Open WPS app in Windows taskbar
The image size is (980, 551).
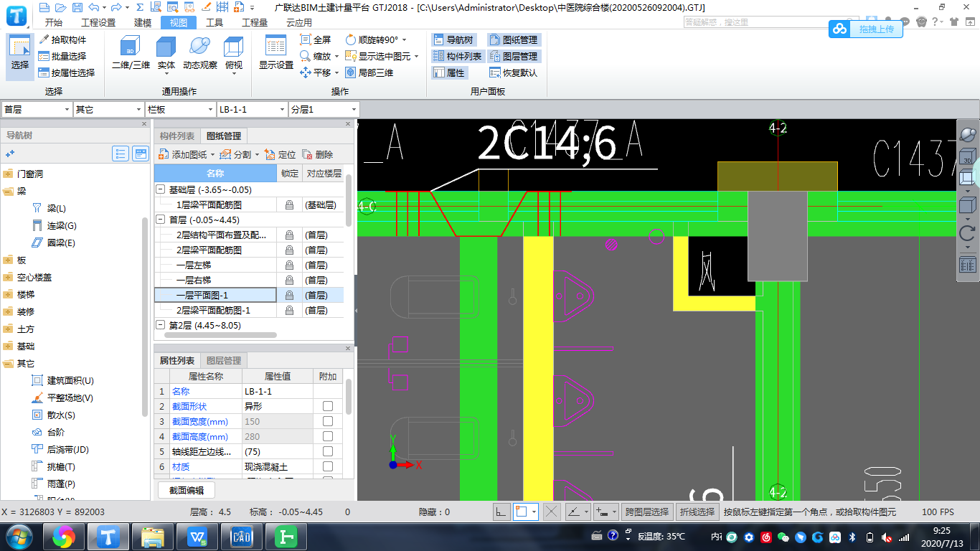[x=197, y=536]
